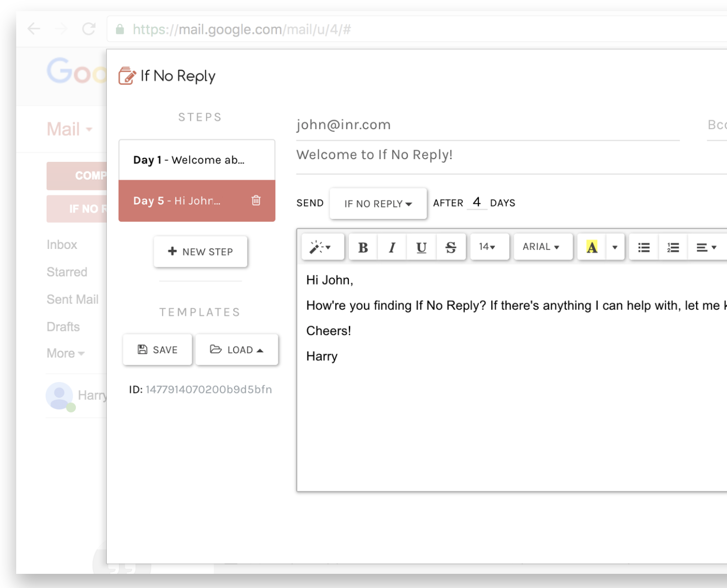The height and width of the screenshot is (588, 727).
Task: Delete the Day 5 step with trash icon
Action: tap(256, 200)
